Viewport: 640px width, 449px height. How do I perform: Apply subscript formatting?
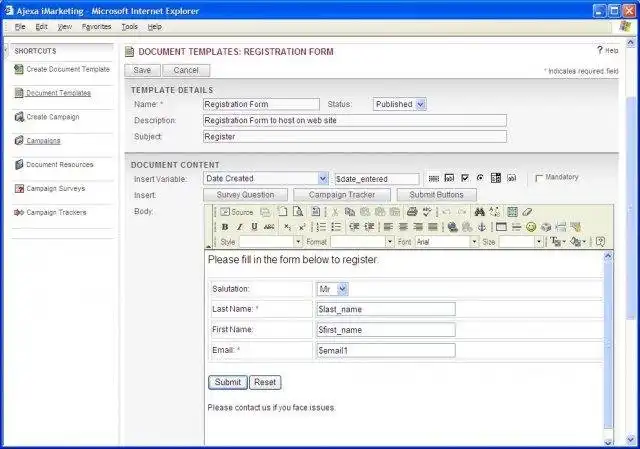(x=288, y=227)
